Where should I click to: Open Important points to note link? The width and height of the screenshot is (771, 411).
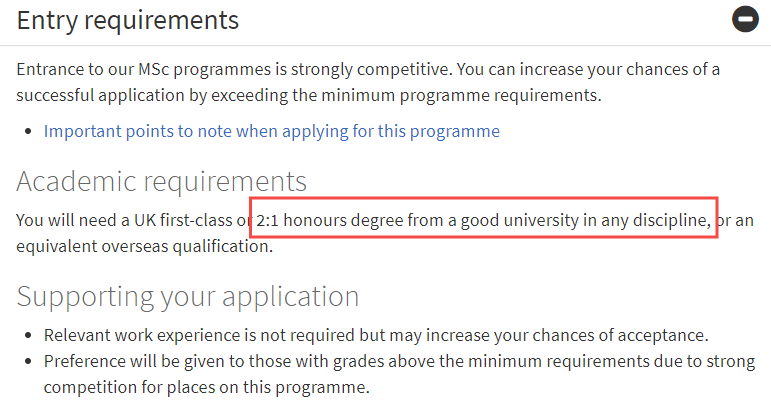pyautogui.click(x=271, y=131)
